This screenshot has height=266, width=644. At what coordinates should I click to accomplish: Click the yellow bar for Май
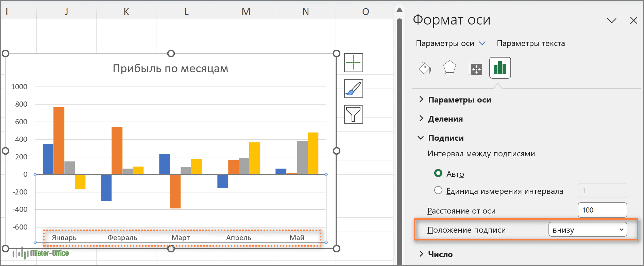[313, 153]
